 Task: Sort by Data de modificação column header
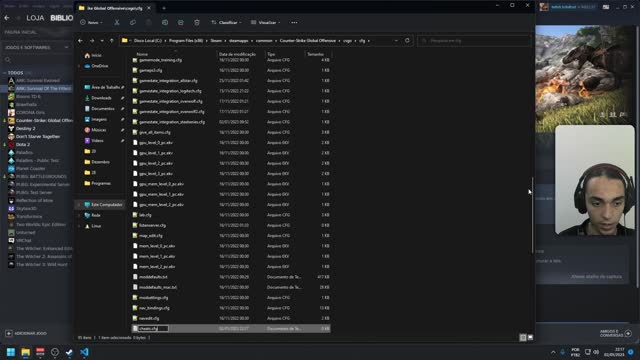coord(237,54)
